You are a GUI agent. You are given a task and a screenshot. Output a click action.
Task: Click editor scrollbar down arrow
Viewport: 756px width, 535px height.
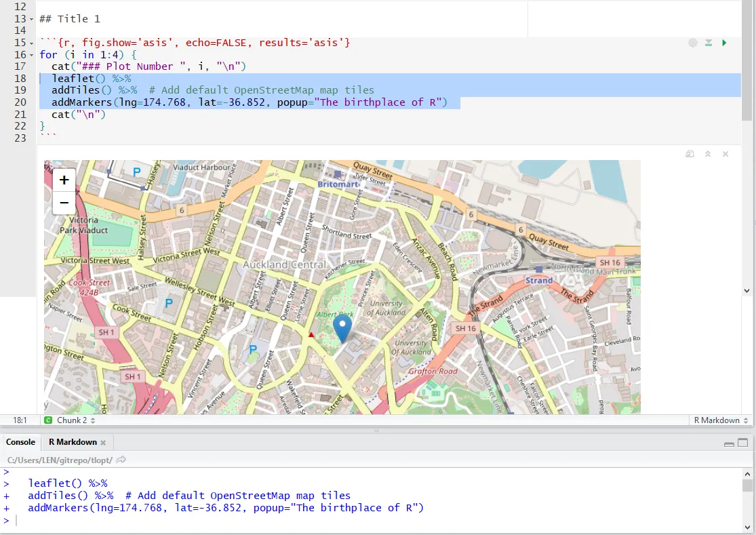pyautogui.click(x=747, y=291)
